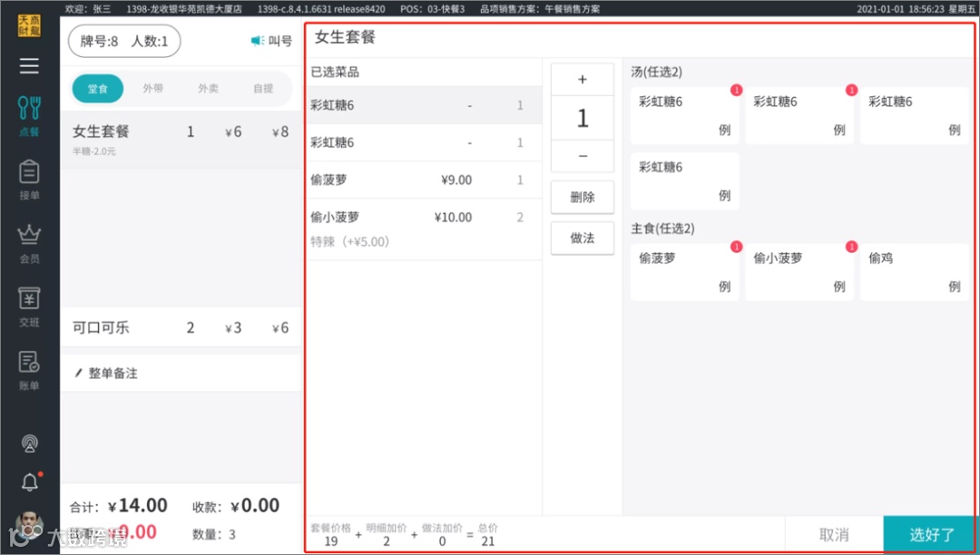
Task: Click the 数量: 3 count text
Action: point(214,534)
